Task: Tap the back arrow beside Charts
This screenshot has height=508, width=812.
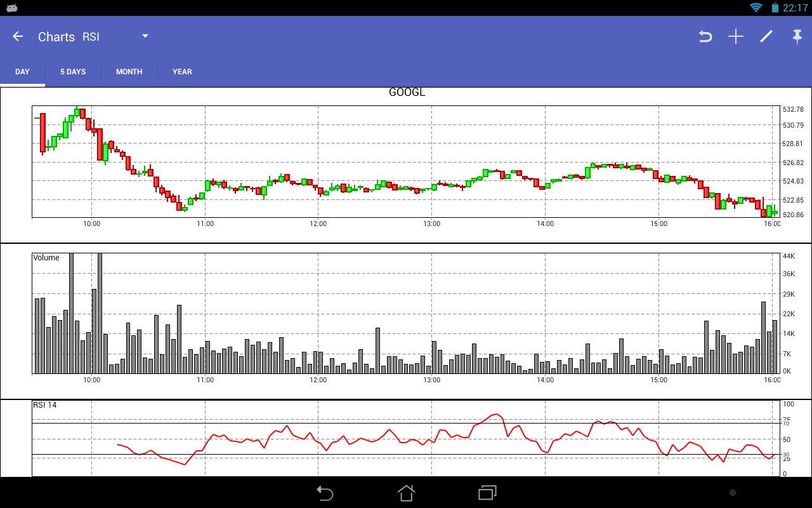Action: coord(18,36)
